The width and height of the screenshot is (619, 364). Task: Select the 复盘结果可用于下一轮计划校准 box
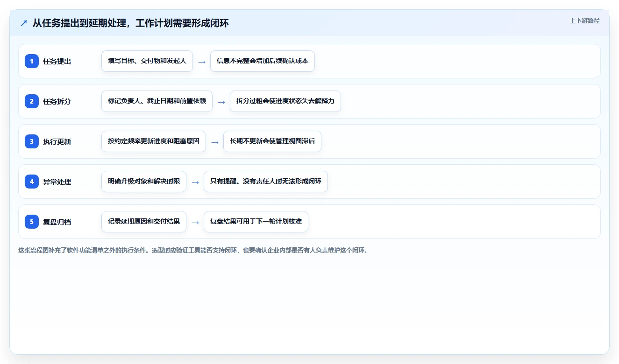[256, 222]
